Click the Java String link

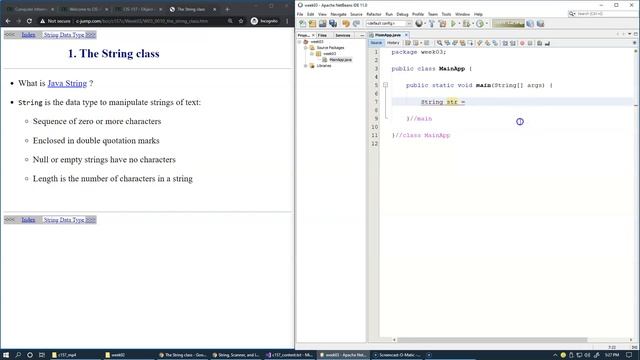tap(67, 83)
